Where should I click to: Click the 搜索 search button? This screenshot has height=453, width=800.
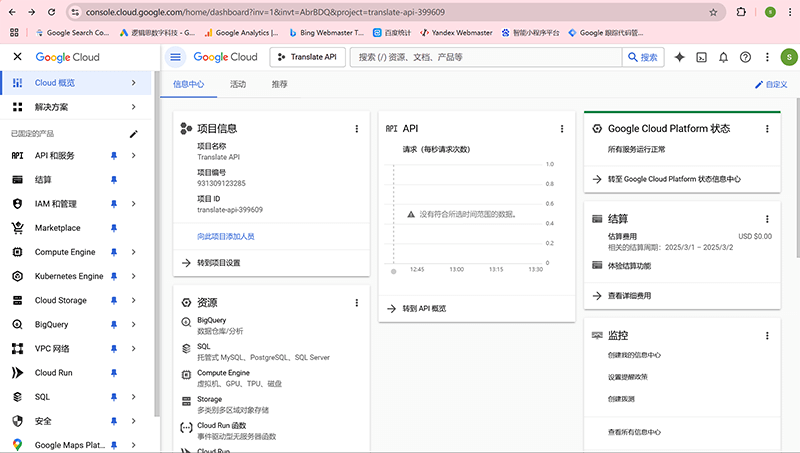643,57
